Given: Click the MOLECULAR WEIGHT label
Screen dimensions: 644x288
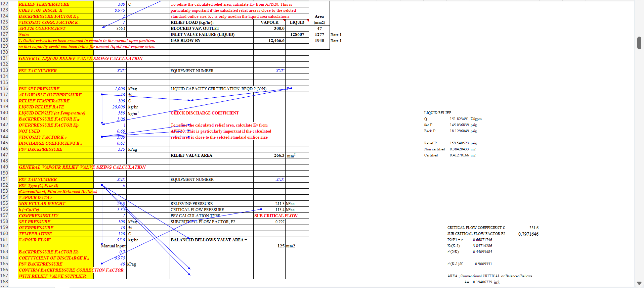Looking at the screenshot, I should click(x=56, y=204).
